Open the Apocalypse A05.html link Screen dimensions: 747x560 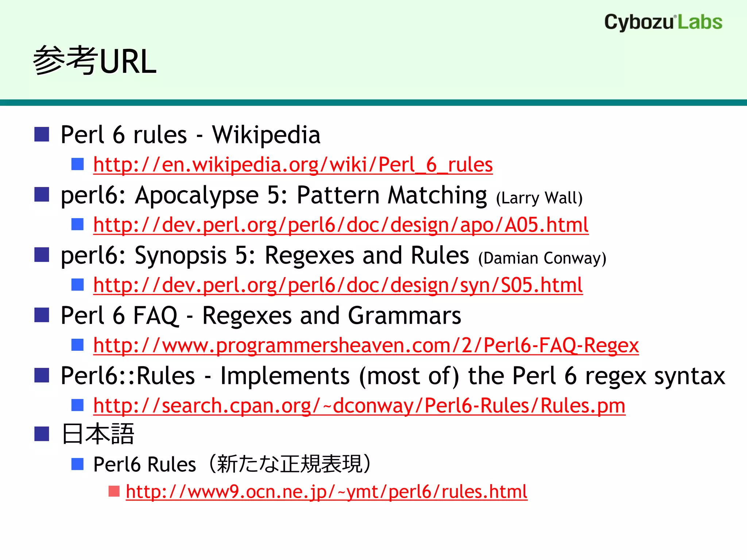341,225
